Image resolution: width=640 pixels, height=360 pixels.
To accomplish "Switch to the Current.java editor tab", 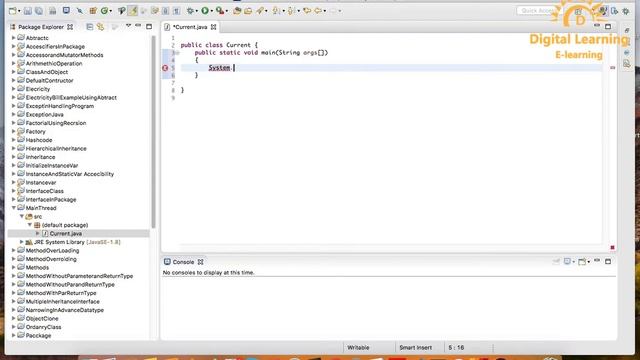I will point(190,27).
